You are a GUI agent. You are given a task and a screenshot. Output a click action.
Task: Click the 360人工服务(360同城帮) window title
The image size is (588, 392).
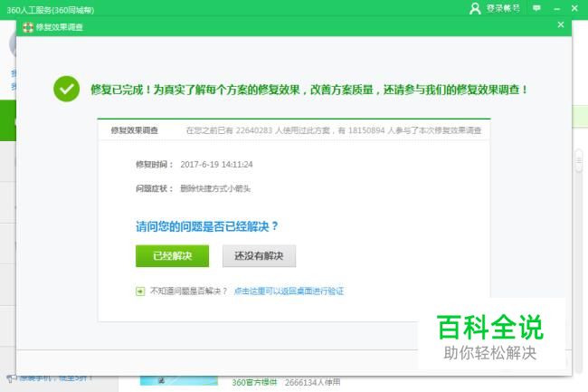(x=51, y=10)
